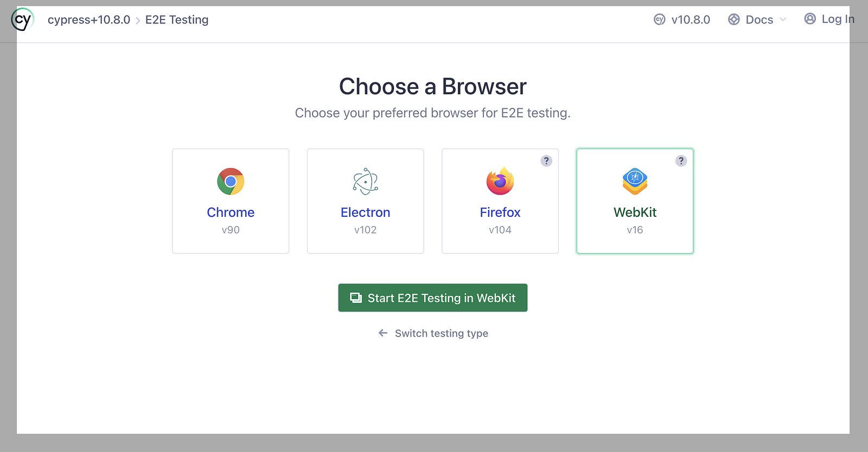
Task: Open E2E Testing breadcrumb item
Action: click(177, 20)
